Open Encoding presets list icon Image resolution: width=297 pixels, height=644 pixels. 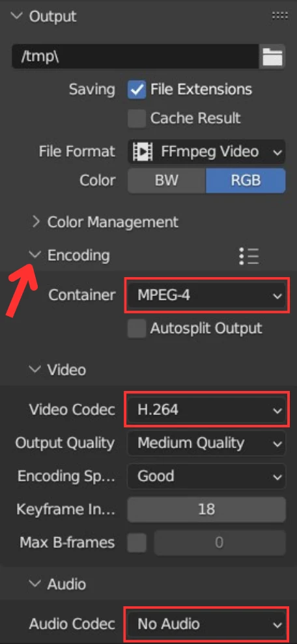pyautogui.click(x=249, y=256)
